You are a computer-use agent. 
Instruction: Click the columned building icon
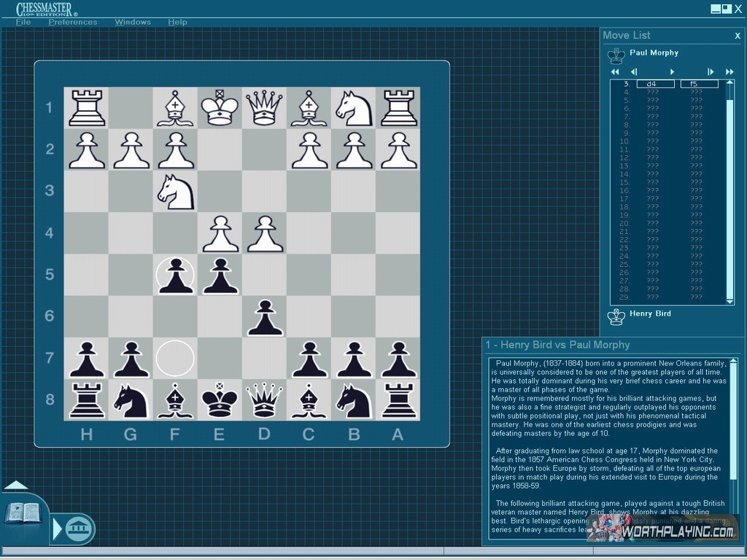(79, 529)
